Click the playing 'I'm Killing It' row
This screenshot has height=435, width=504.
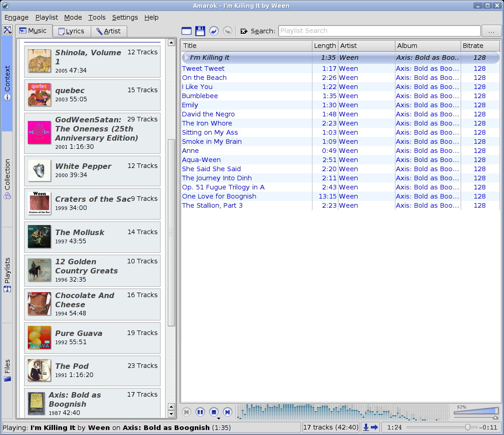[340, 58]
